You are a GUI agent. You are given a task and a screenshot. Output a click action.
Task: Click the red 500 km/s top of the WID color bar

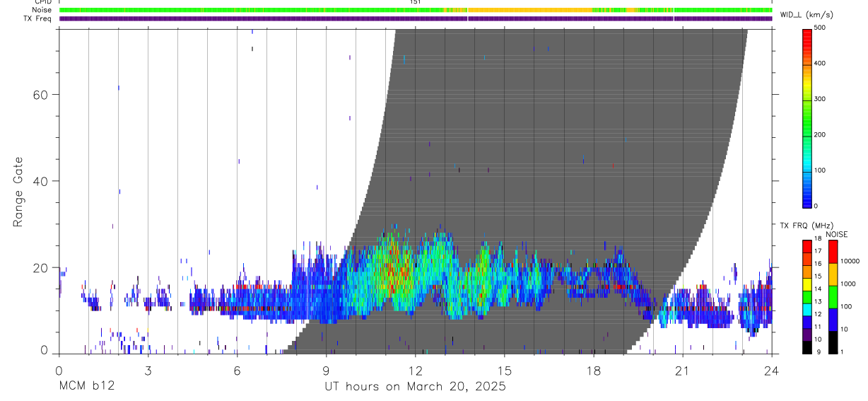click(808, 33)
